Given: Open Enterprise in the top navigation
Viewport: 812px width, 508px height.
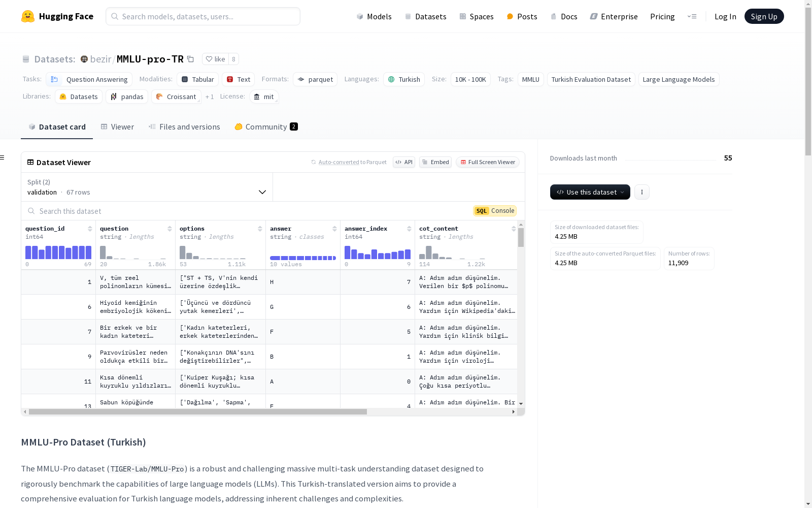Looking at the screenshot, I should pyautogui.click(x=614, y=16).
